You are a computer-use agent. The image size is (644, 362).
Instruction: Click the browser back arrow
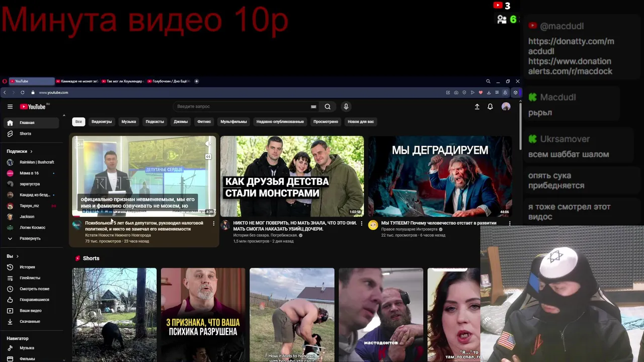[5, 93]
